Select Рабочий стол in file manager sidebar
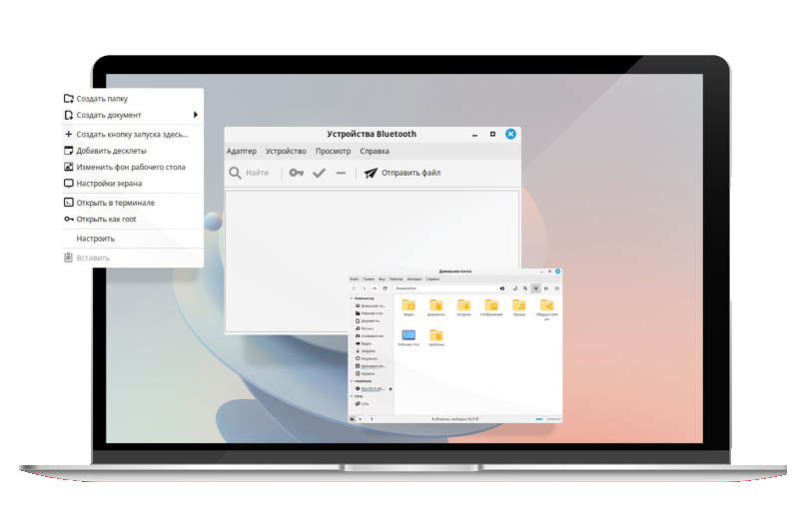This screenshot has height=532, width=799. click(369, 313)
